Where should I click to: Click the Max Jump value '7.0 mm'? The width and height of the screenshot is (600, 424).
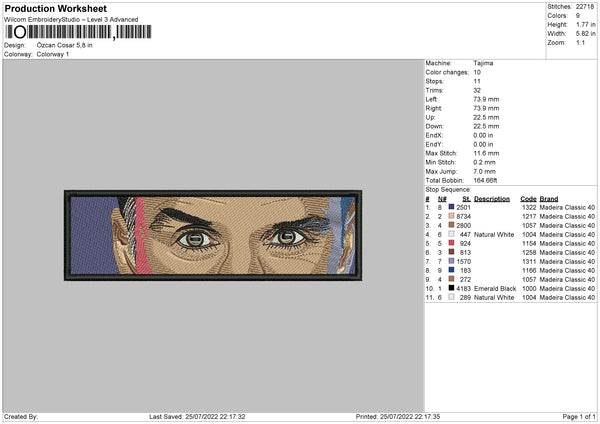(484, 171)
